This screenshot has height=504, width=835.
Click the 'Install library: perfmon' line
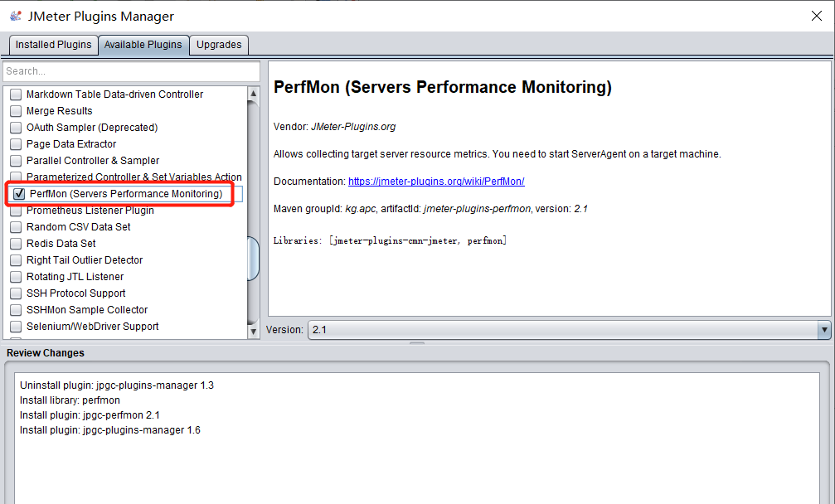[70, 400]
